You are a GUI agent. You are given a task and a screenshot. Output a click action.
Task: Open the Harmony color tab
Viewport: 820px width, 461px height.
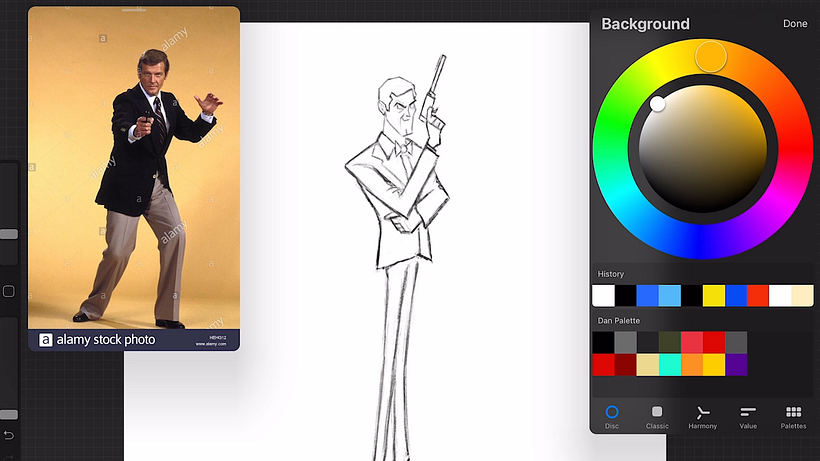click(x=702, y=417)
